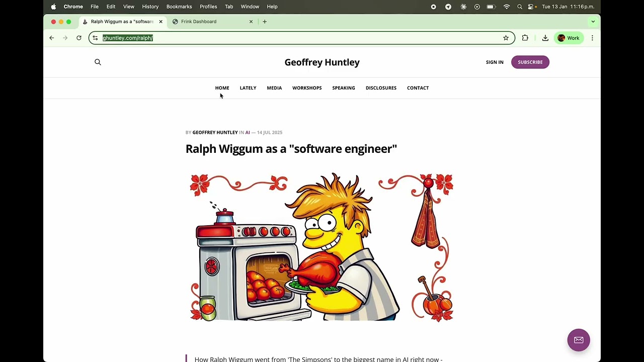Reload the page with the refresh icon
The height and width of the screenshot is (362, 644).
(x=79, y=38)
